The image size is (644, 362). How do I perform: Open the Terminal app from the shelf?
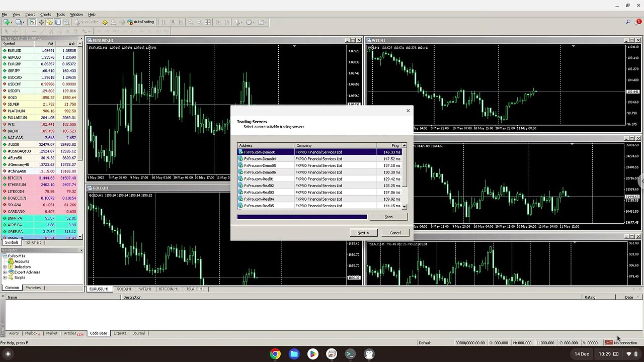pos(350,354)
